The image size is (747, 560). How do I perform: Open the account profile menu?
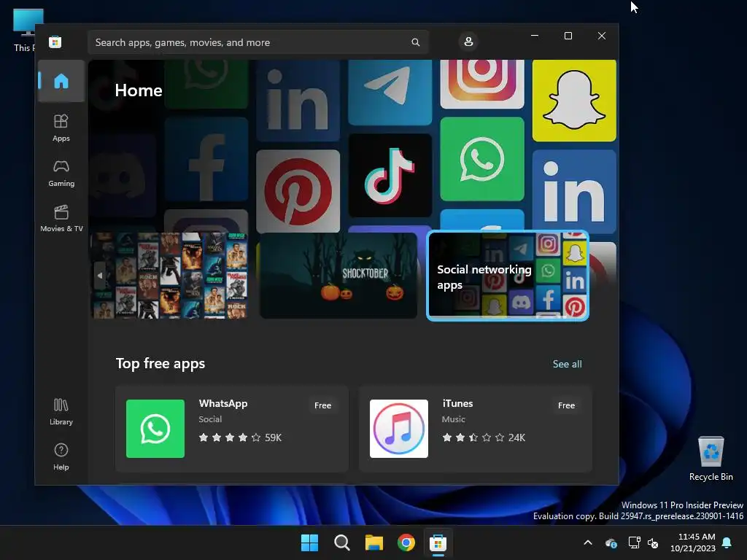pyautogui.click(x=468, y=42)
